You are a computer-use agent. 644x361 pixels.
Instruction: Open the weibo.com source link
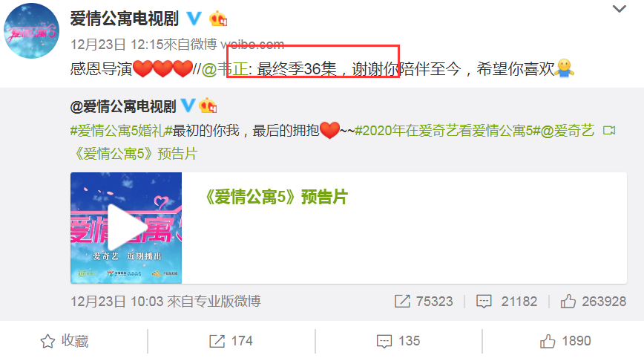(252, 44)
